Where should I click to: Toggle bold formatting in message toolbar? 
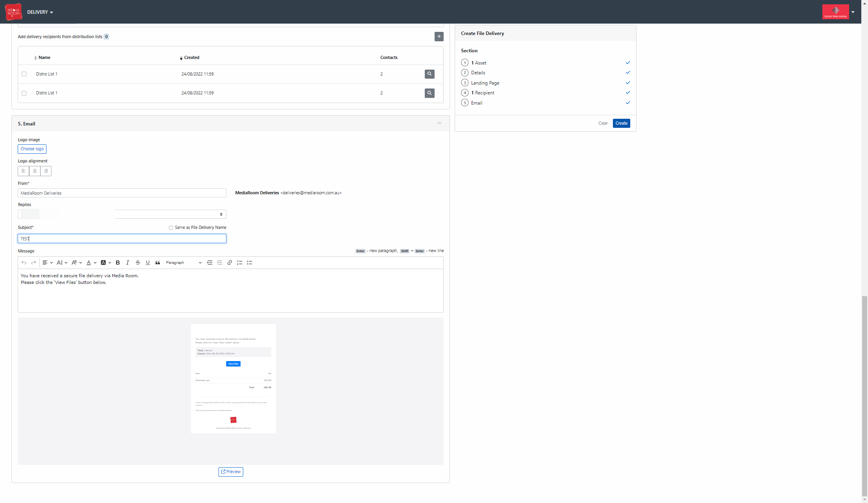[x=118, y=263]
